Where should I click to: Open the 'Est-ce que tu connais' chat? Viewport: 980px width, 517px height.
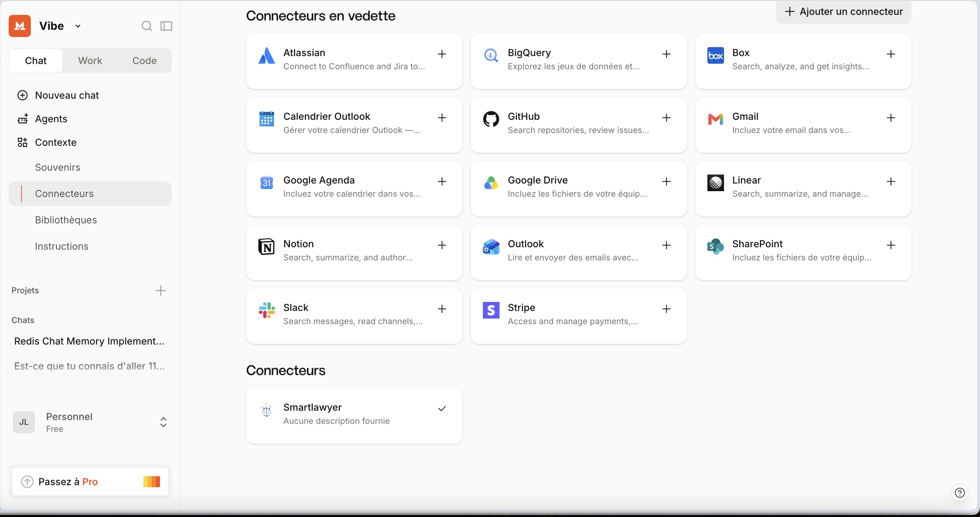tap(89, 366)
